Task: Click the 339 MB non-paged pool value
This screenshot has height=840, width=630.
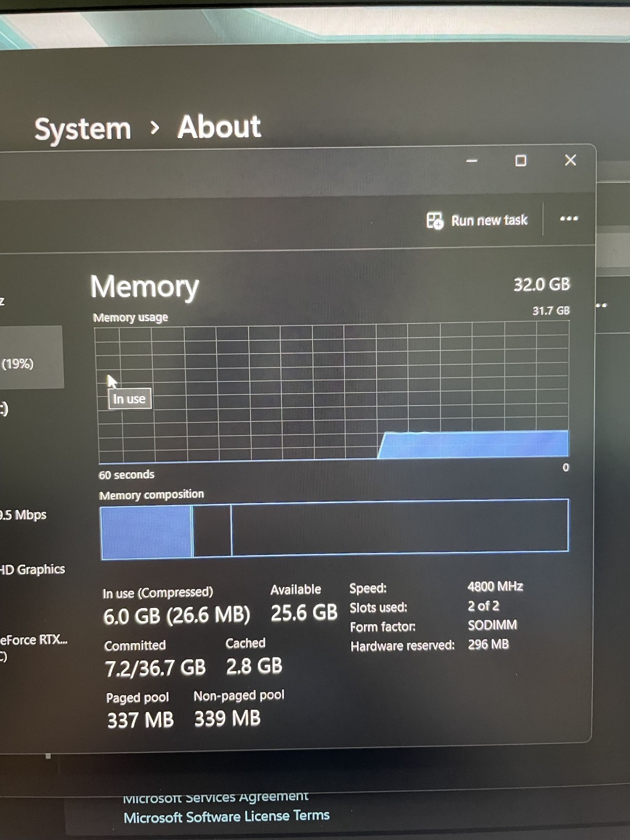Action: pos(227,718)
